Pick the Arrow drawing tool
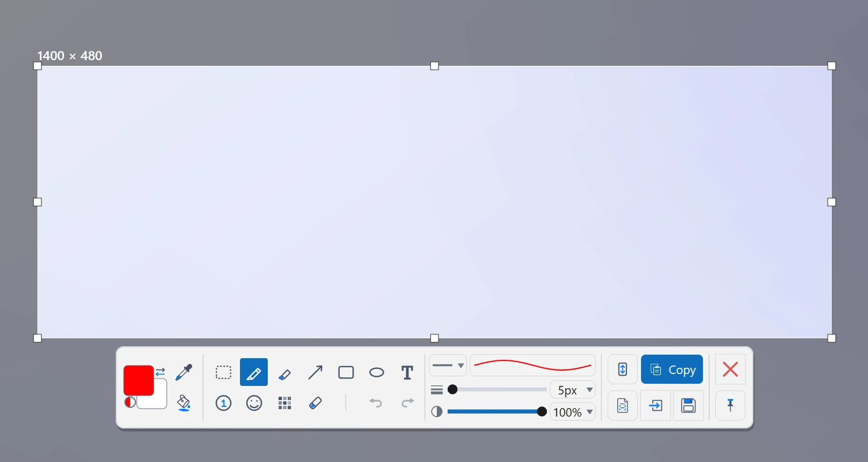The width and height of the screenshot is (868, 462). (x=315, y=372)
